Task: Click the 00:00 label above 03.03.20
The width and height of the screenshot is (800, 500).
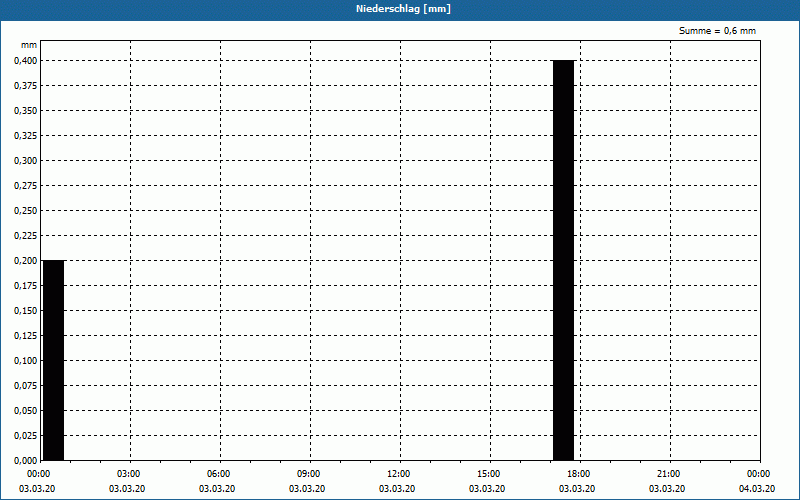Action: point(39,474)
